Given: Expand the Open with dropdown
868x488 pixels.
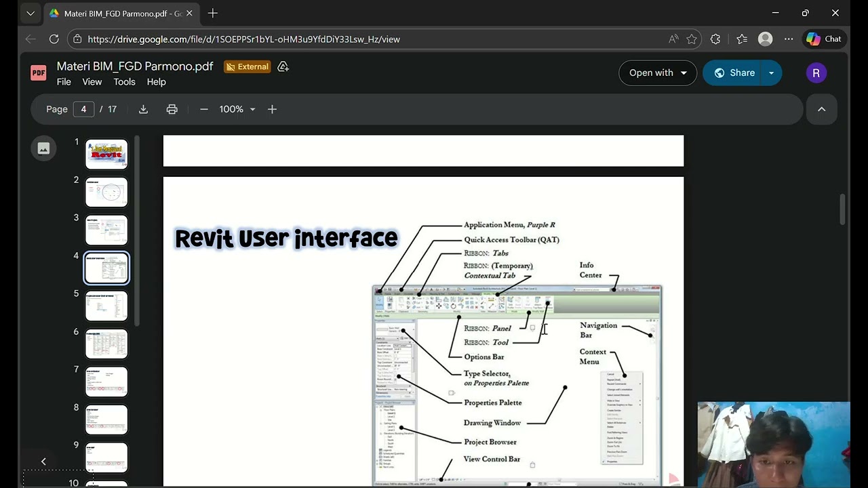Looking at the screenshot, I should click(x=684, y=73).
